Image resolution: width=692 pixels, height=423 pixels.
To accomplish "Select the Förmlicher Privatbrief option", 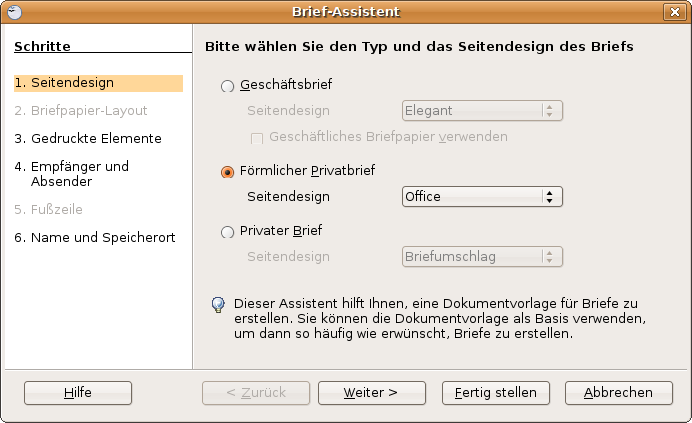I will click(227, 172).
